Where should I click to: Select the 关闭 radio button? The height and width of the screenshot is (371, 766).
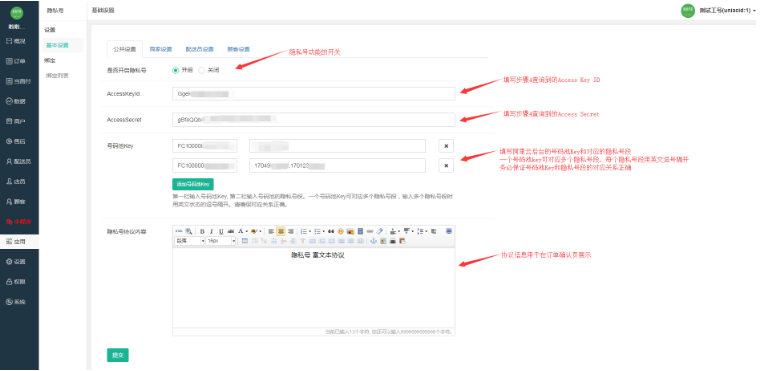tap(202, 70)
